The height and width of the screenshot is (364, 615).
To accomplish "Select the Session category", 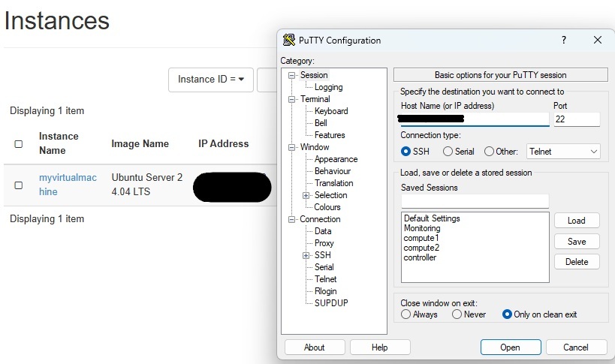I will point(314,75).
